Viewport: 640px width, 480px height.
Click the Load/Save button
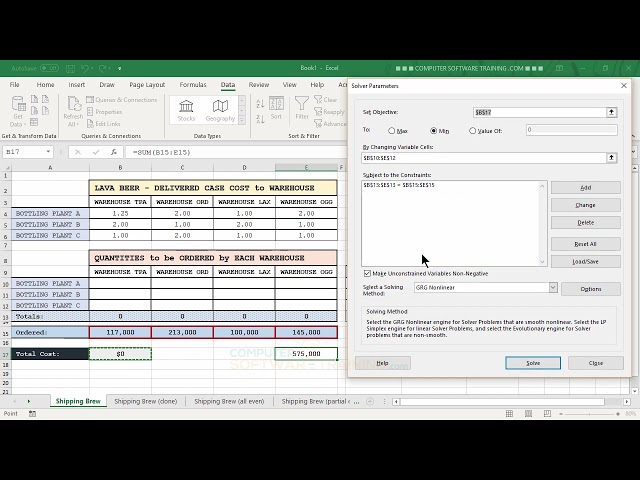point(586,262)
